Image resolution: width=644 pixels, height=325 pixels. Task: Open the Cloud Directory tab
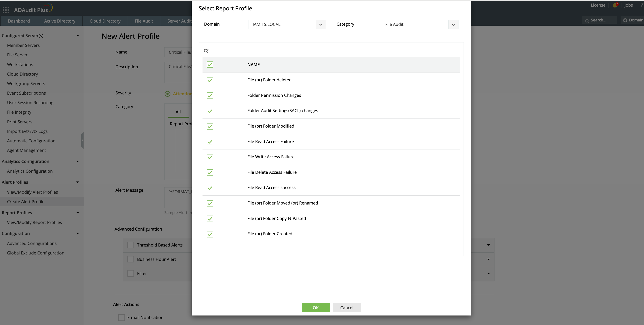[x=105, y=21]
